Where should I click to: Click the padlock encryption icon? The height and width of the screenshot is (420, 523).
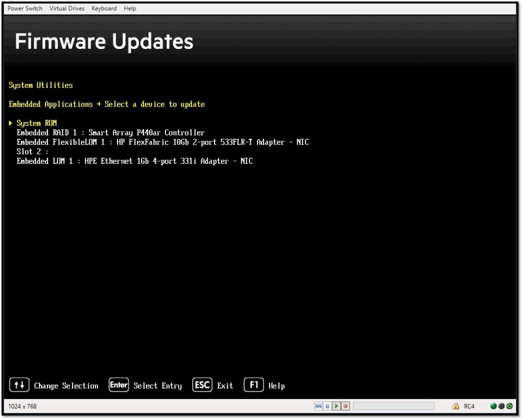[456, 406]
